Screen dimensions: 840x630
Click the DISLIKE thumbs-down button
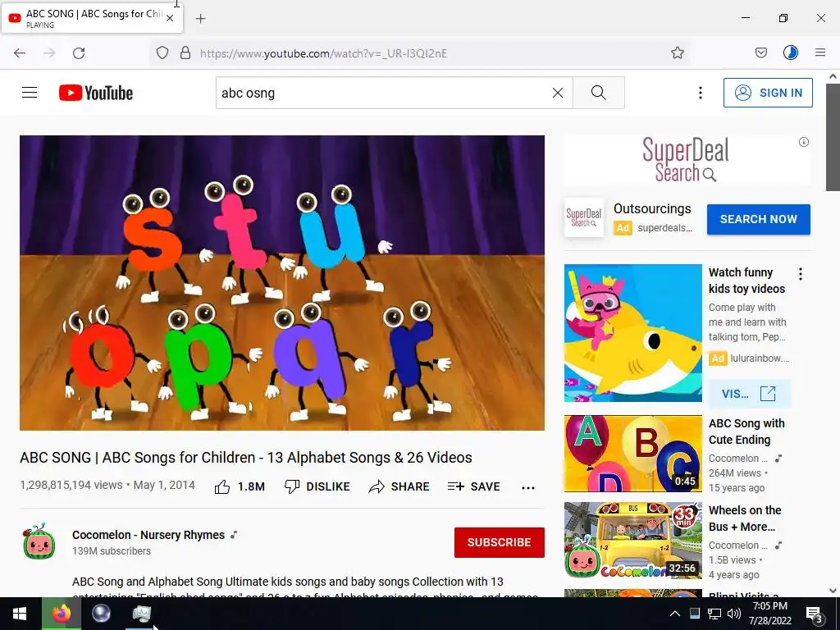click(x=317, y=486)
